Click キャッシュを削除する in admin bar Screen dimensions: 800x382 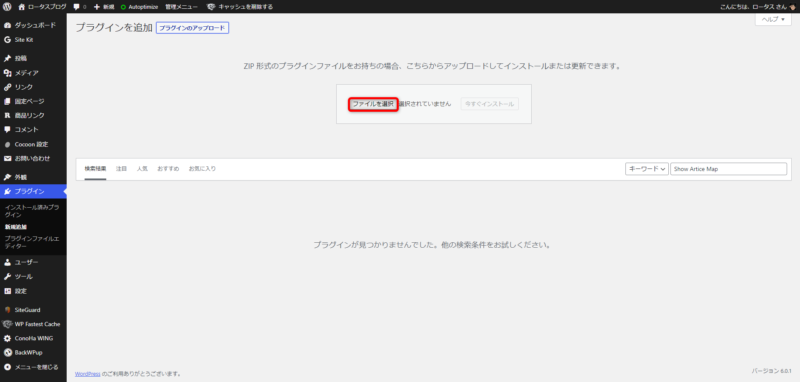[245, 7]
